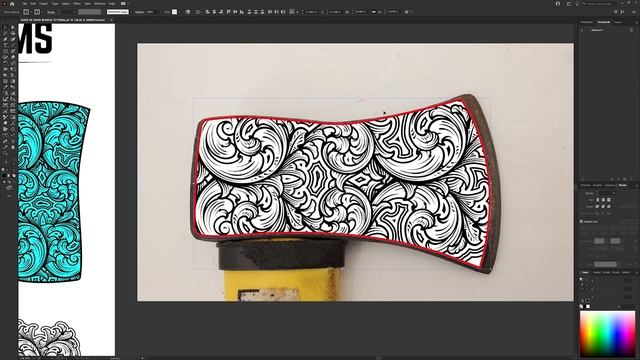This screenshot has height=360, width=640.
Task: Click Vertical Align Center in the control bar
Action: click(x=235, y=12)
